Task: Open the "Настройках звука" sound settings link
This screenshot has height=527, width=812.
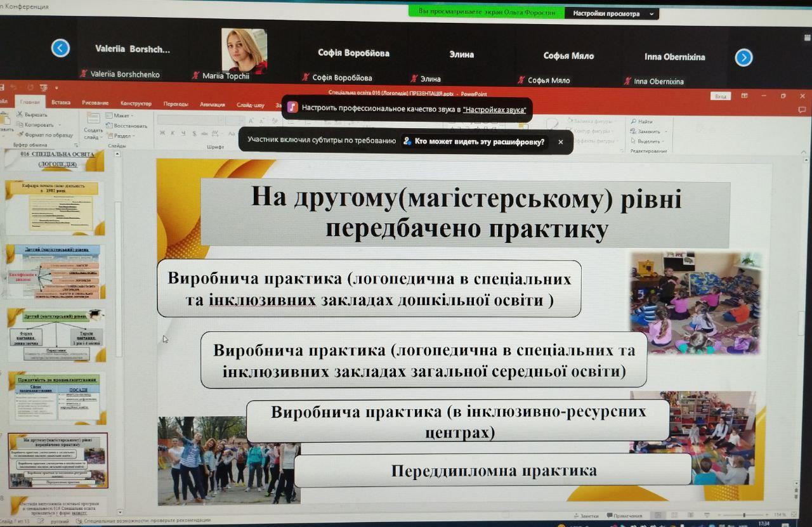Action: click(x=494, y=109)
